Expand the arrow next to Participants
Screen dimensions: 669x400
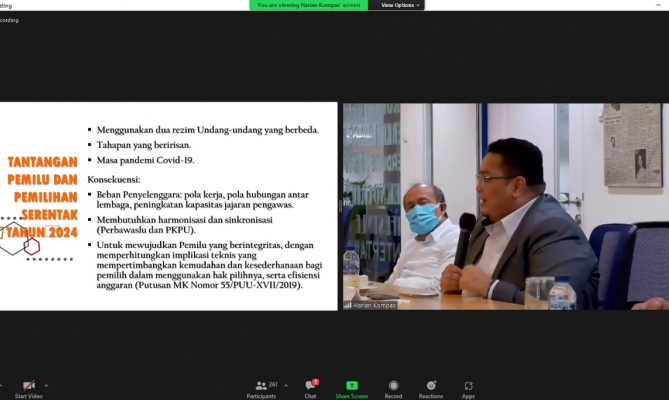click(287, 385)
